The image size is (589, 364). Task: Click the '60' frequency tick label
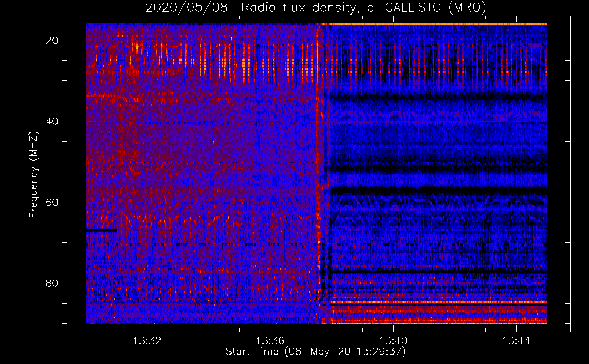[x=52, y=202]
